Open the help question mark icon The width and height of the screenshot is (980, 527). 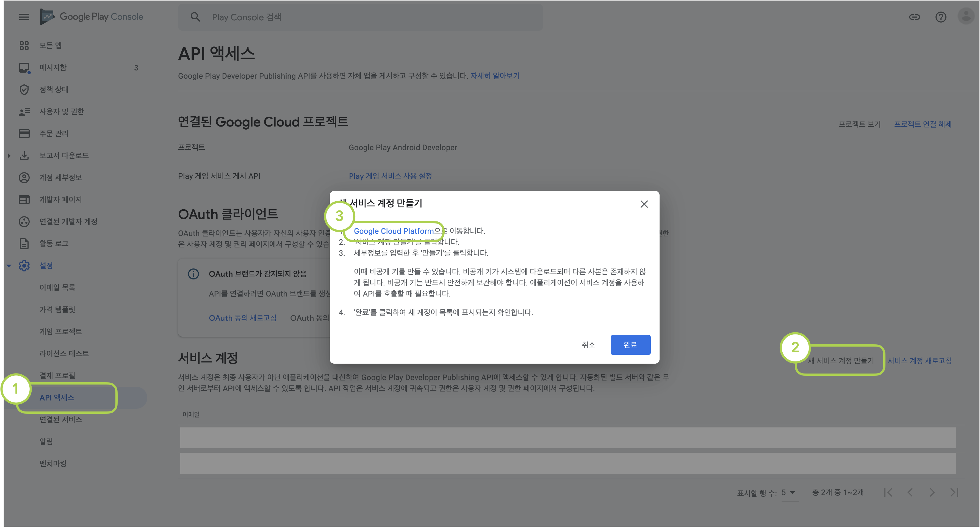tap(941, 17)
